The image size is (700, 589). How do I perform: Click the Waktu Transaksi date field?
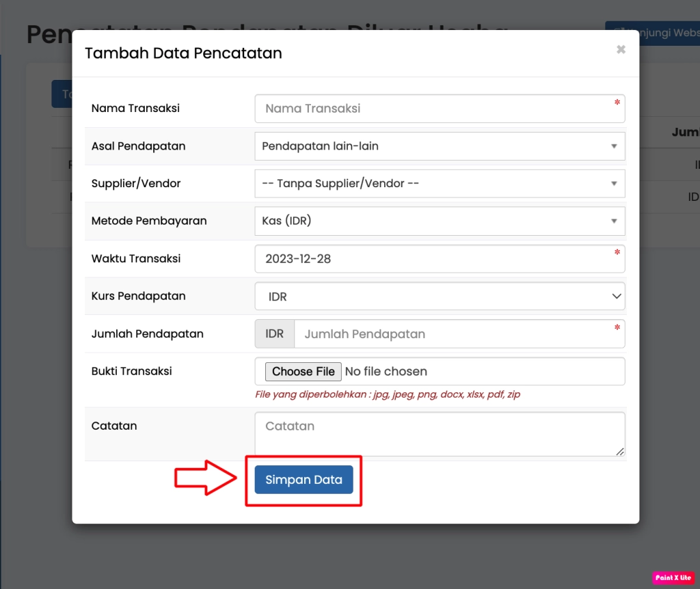[439, 259]
